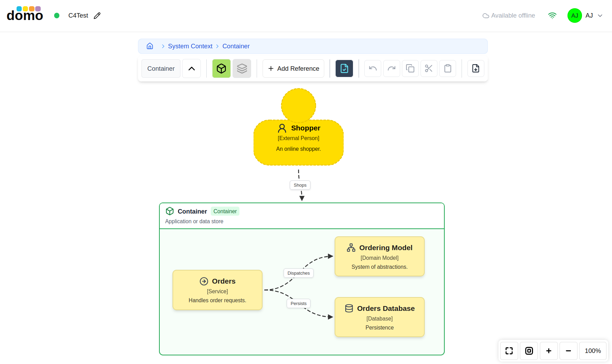Select the Dispatches relationship label

pyautogui.click(x=299, y=273)
